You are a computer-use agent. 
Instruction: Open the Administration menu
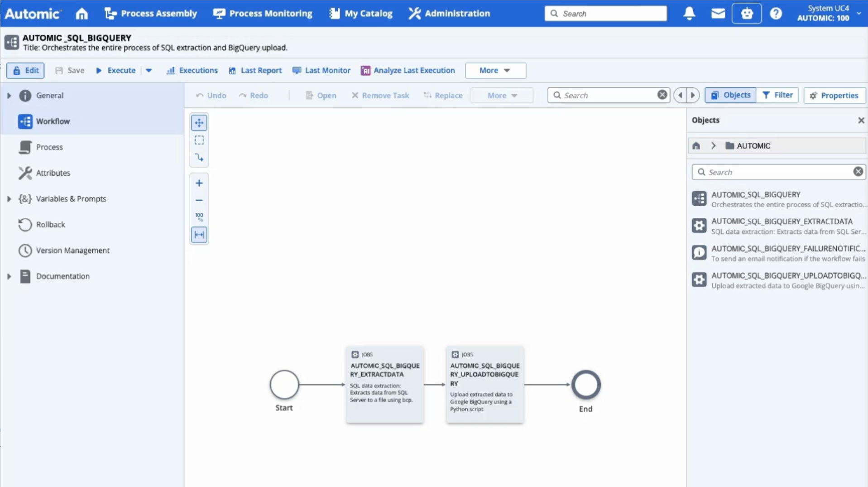[x=449, y=14]
